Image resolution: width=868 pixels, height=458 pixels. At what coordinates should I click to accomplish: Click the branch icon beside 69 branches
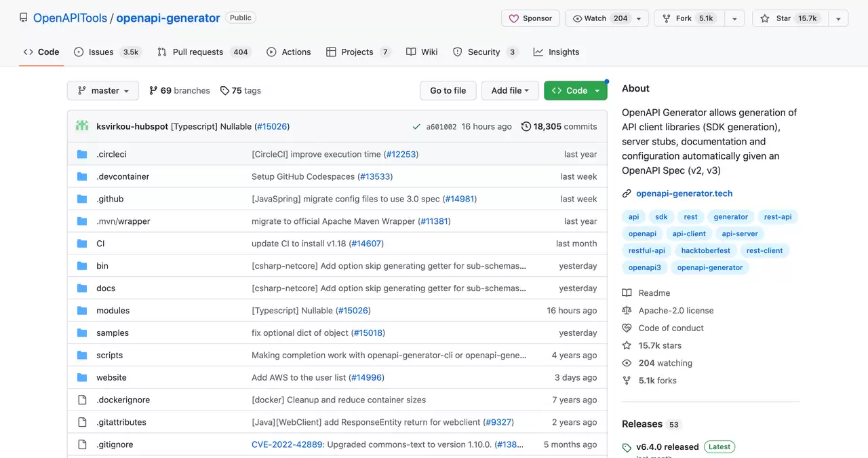point(153,90)
